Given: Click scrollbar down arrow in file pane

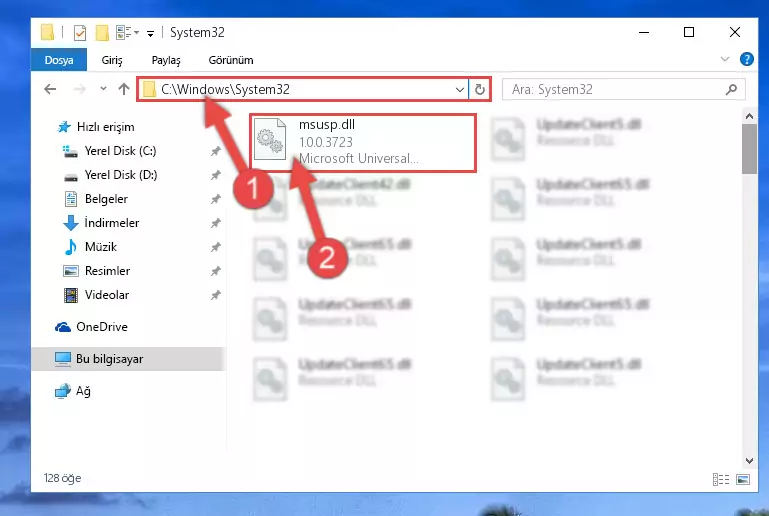Looking at the screenshot, I should [x=749, y=461].
